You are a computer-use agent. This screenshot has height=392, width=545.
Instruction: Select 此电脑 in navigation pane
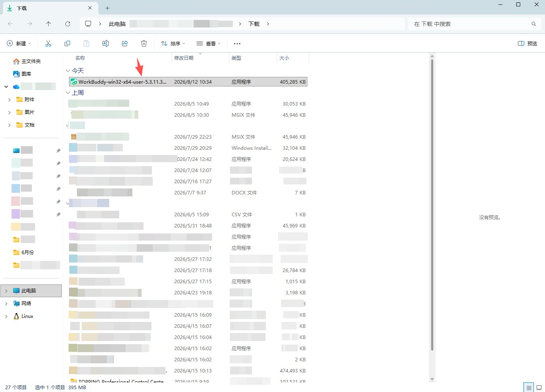point(31,291)
